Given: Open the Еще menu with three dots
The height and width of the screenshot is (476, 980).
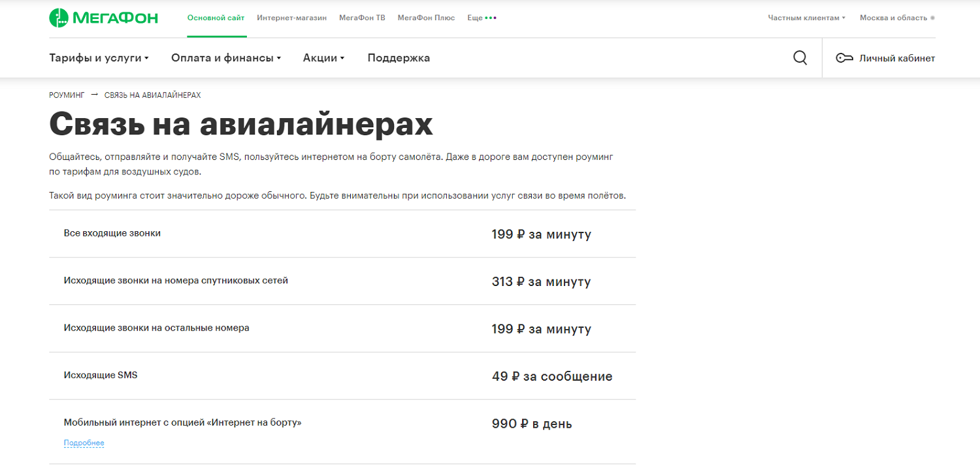Looking at the screenshot, I should [x=482, y=18].
